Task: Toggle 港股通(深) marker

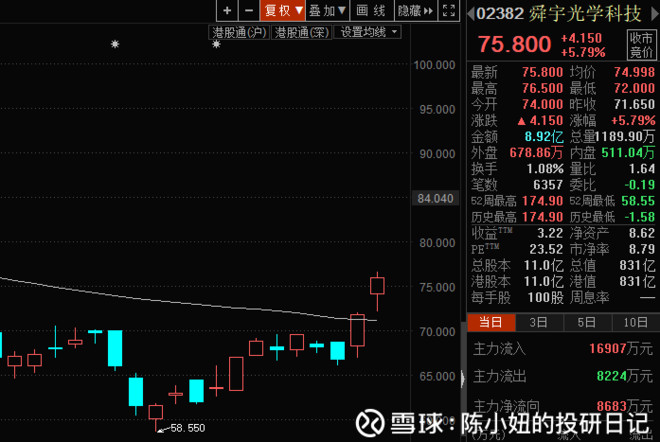Action: coord(302,32)
